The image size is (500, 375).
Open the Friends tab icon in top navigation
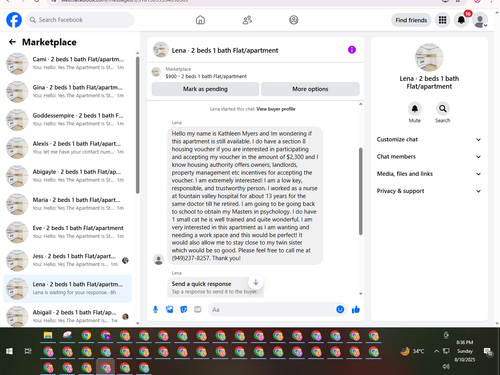pos(247,20)
